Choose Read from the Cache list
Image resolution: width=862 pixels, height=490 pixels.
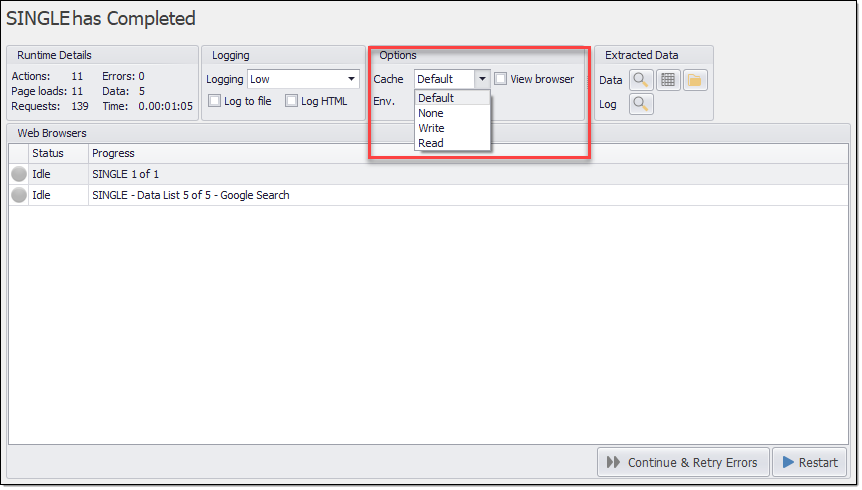tap(431, 143)
